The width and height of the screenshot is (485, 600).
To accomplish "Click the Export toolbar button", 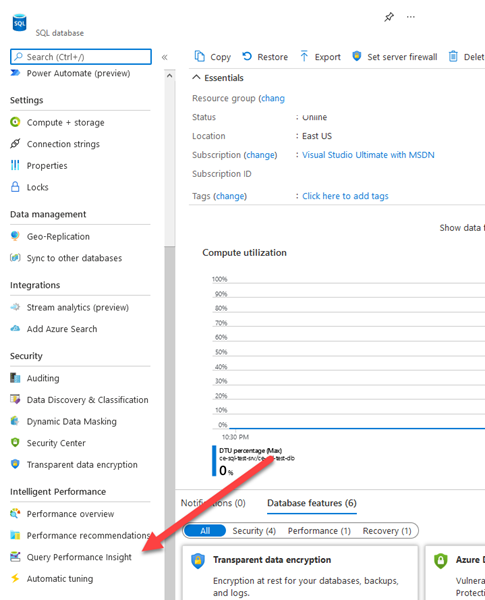I will pos(320,57).
